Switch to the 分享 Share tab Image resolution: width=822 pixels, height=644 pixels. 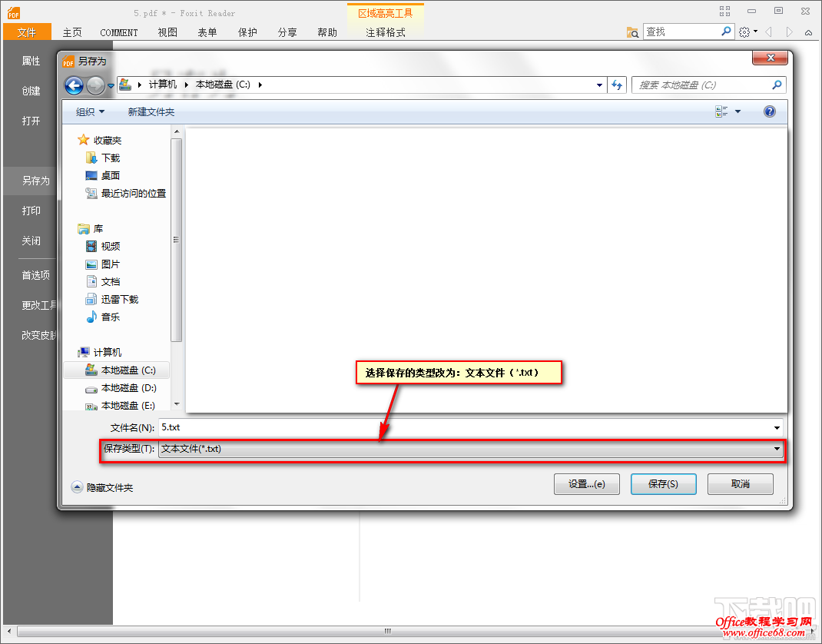287,32
